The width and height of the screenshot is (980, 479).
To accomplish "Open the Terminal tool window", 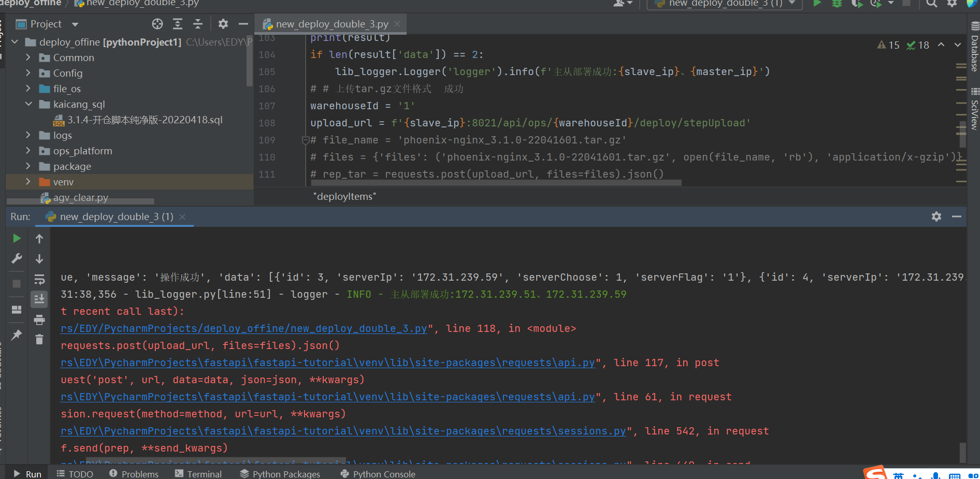I will [x=198, y=474].
